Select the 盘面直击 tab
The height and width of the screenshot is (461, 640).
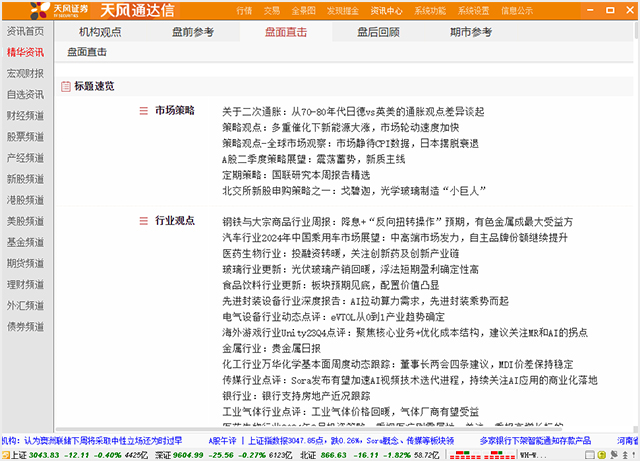tap(286, 32)
